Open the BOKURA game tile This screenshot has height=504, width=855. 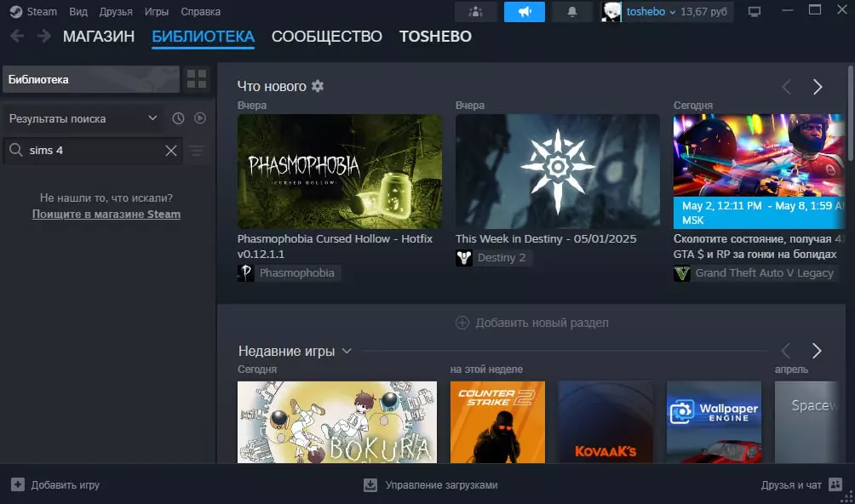pyautogui.click(x=337, y=422)
